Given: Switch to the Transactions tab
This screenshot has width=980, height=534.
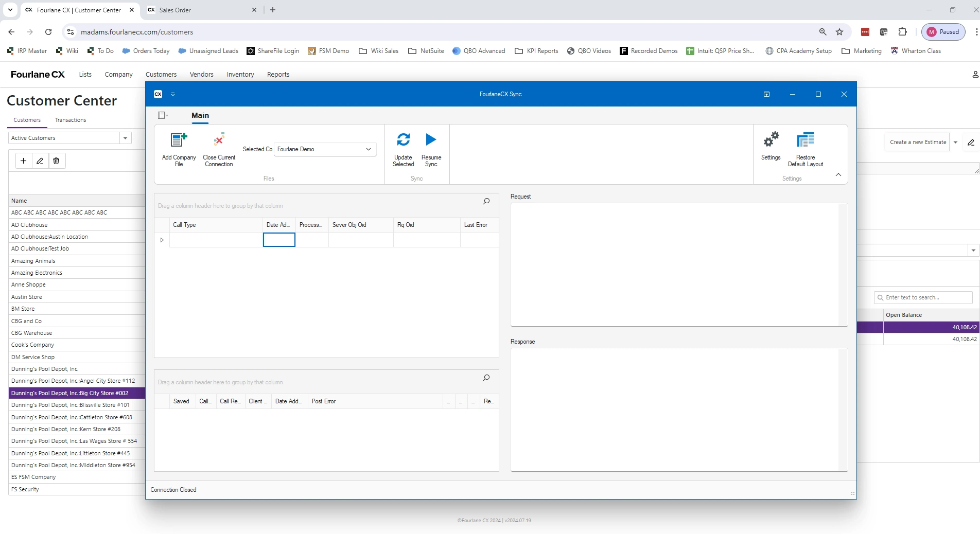Looking at the screenshot, I should pos(71,120).
